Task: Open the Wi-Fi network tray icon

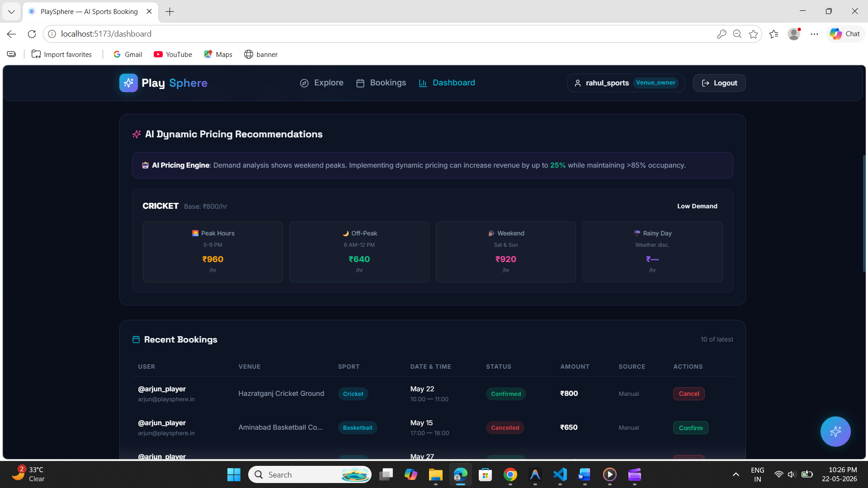Action: (x=778, y=474)
